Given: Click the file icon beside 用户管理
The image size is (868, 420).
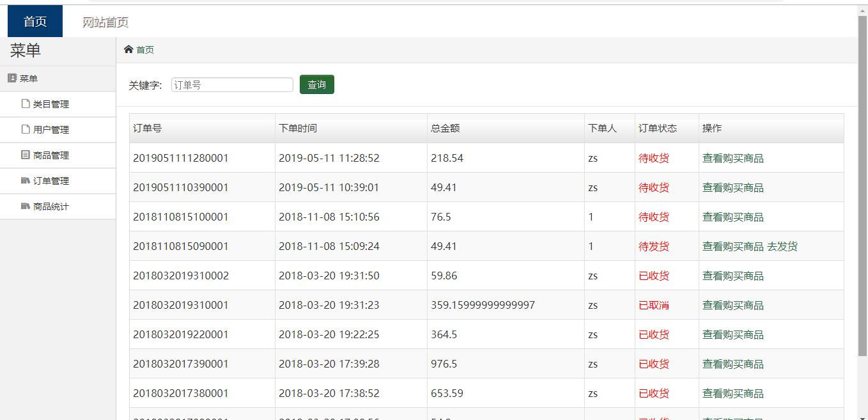Looking at the screenshot, I should click(26, 129).
